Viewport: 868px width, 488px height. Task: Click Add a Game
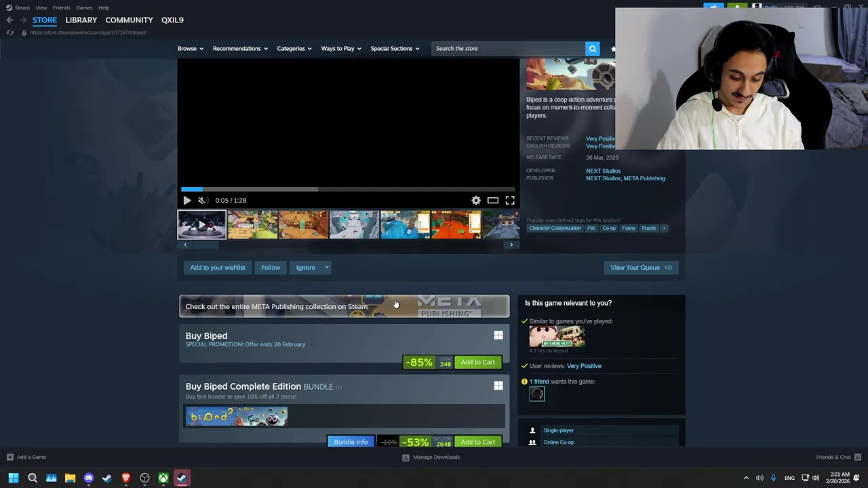[x=26, y=457]
